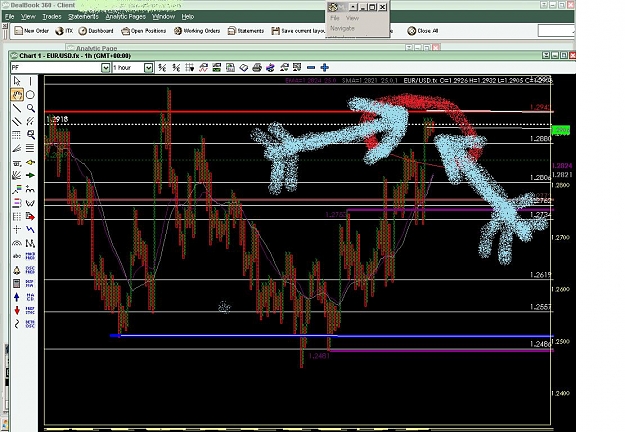Activate the hand pan tool
Screen dimensions: 625x432
coord(17,95)
